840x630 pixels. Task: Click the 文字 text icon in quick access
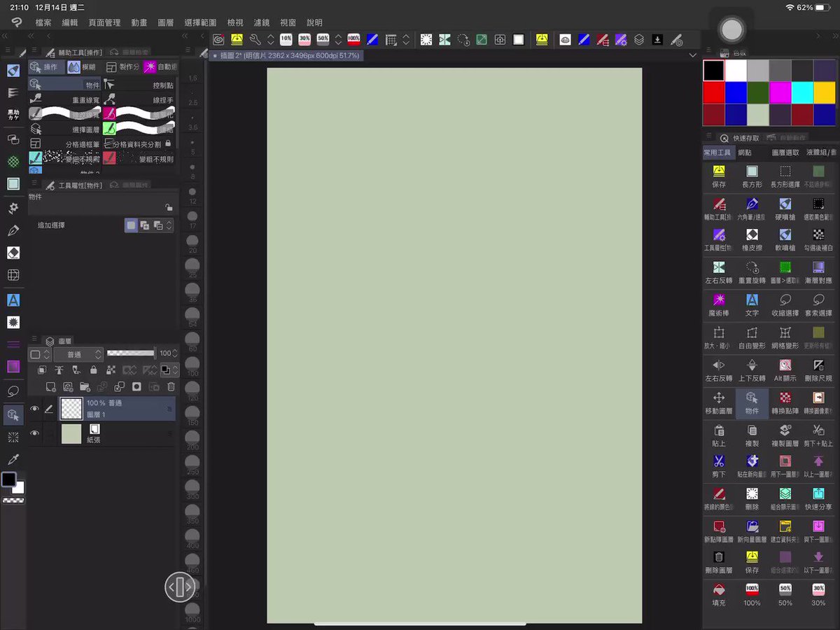click(752, 300)
